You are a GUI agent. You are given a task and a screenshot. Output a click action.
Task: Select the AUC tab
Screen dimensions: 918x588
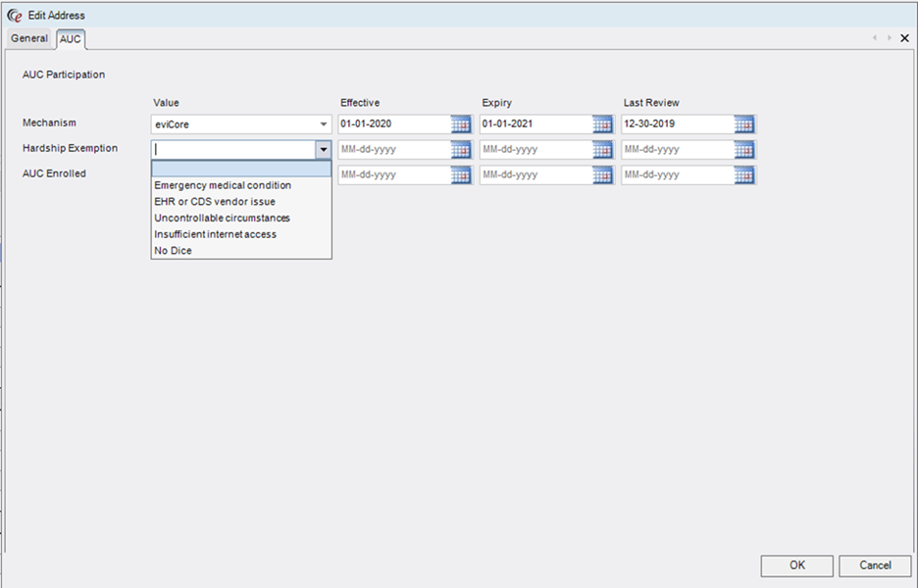[x=71, y=39]
